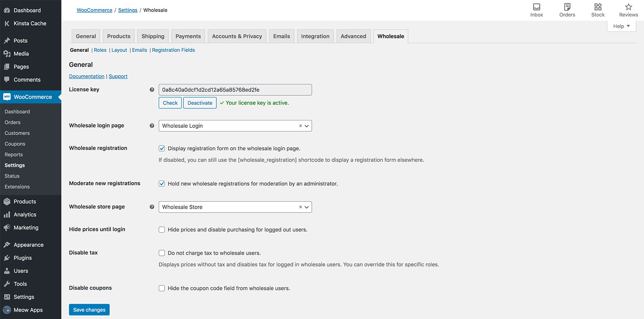The width and height of the screenshot is (644, 319).
Task: Click the Users person icon
Action: [7, 271]
